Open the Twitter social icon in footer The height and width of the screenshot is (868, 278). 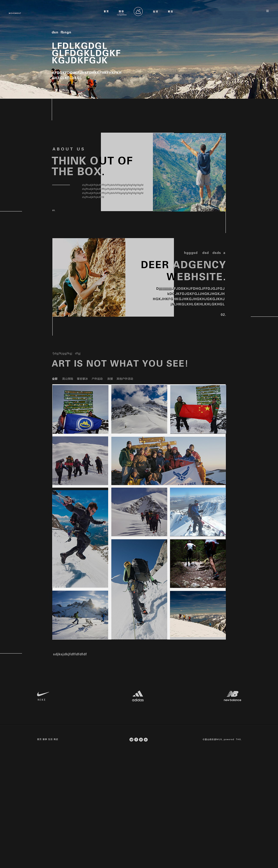tap(146, 740)
